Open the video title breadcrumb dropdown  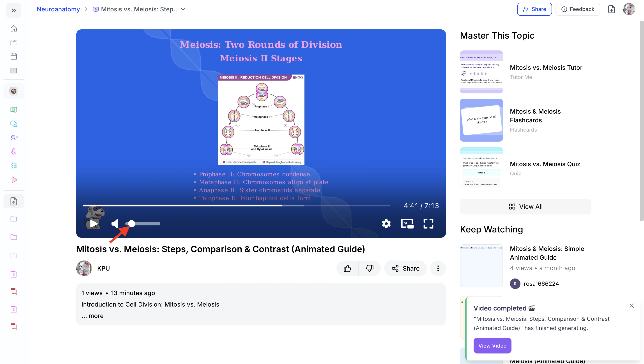coord(139,9)
